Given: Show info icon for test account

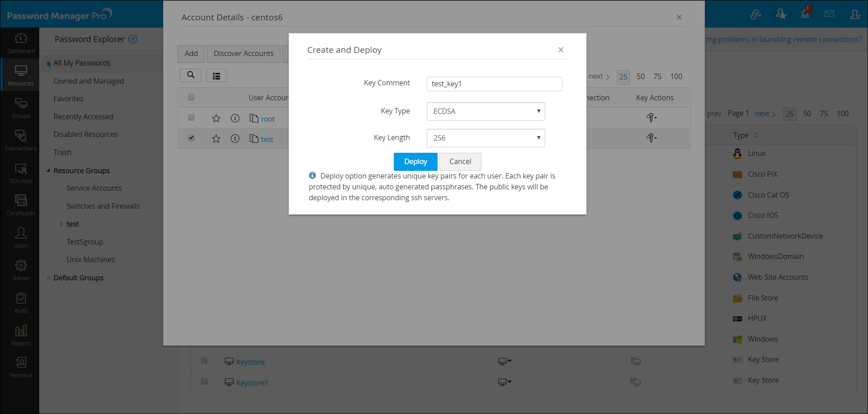Looking at the screenshot, I should (235, 139).
